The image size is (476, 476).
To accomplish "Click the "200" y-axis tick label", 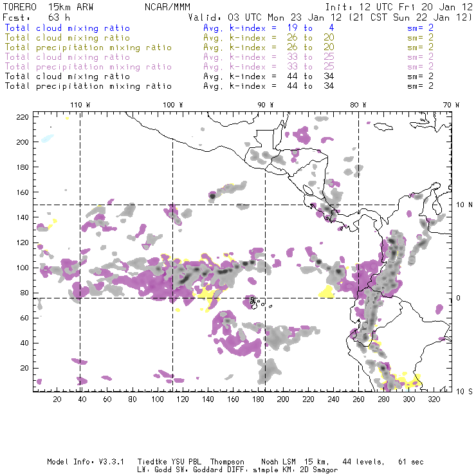I will 23,142.
